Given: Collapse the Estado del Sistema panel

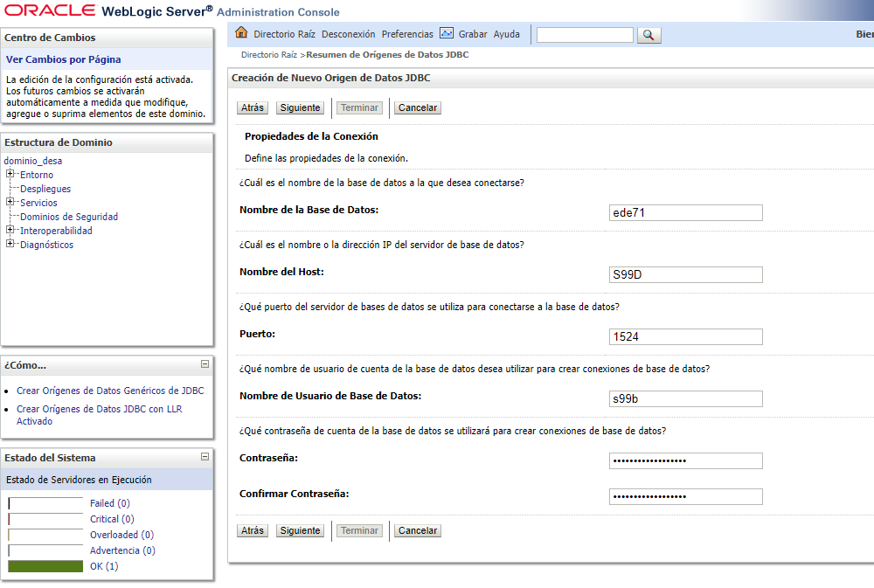Looking at the screenshot, I should pyautogui.click(x=205, y=456).
